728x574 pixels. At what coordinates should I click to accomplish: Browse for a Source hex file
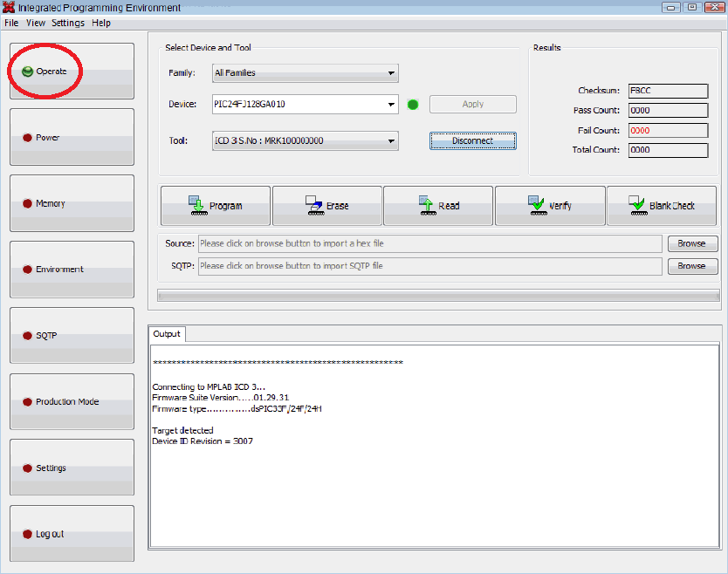point(691,244)
